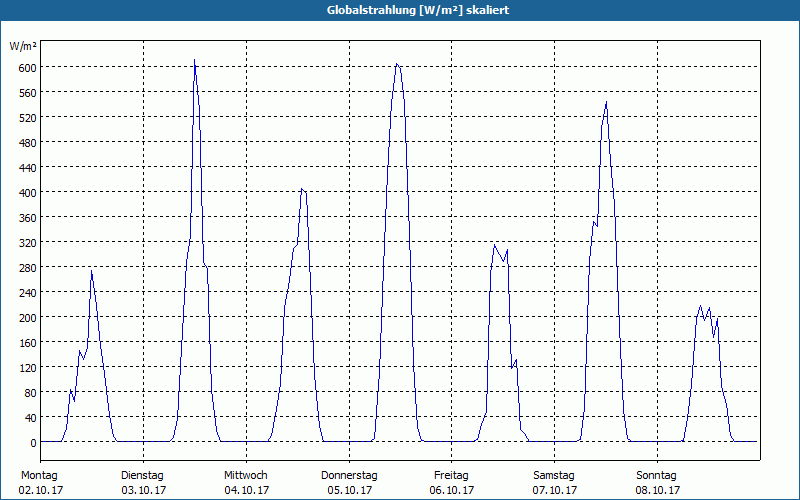Click Friday's radiation peak near 310

494,245
